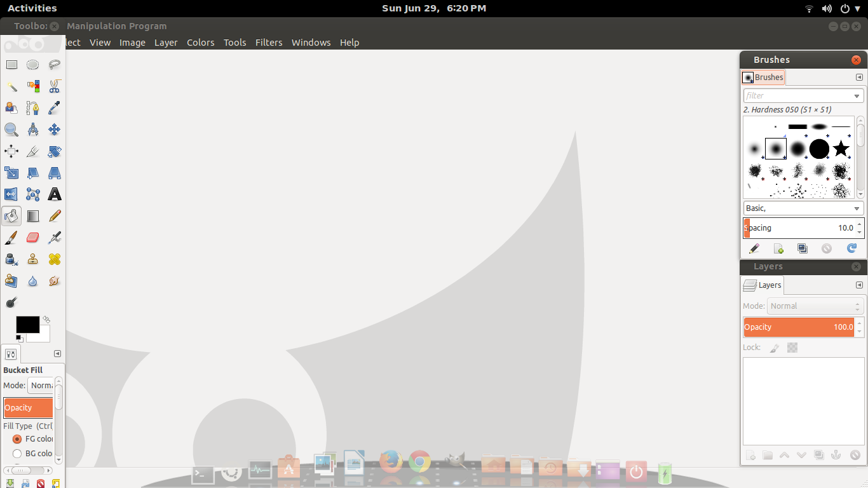
Task: Open the Colors menu
Action: point(201,43)
